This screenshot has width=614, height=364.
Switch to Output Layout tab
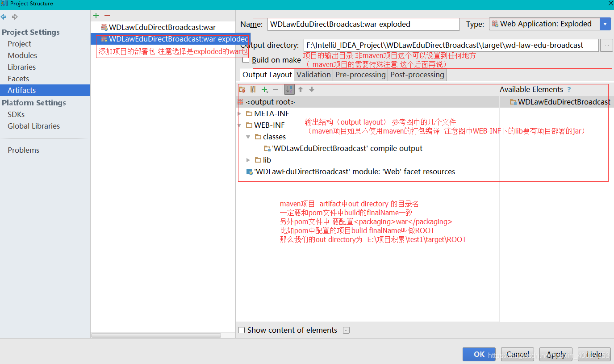point(267,75)
